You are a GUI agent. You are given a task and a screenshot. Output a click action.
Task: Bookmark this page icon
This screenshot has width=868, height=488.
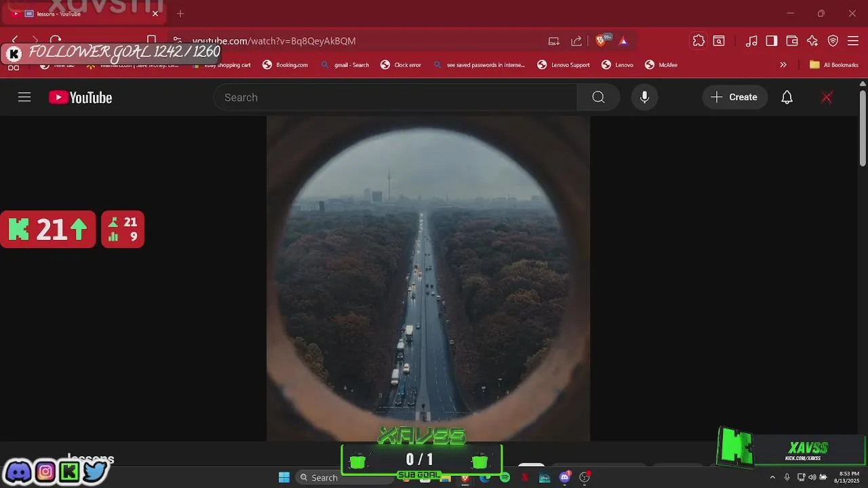(152, 41)
